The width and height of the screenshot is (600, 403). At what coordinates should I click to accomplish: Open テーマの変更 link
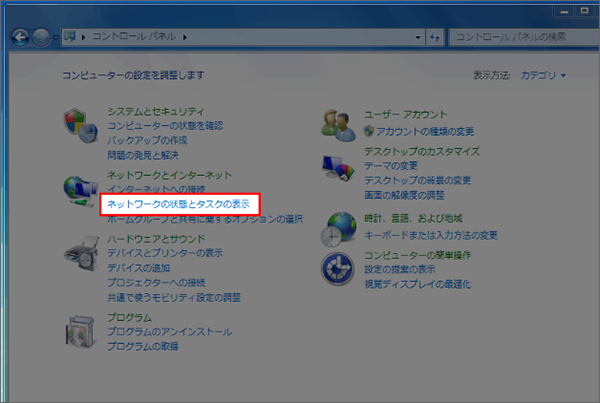(x=391, y=166)
